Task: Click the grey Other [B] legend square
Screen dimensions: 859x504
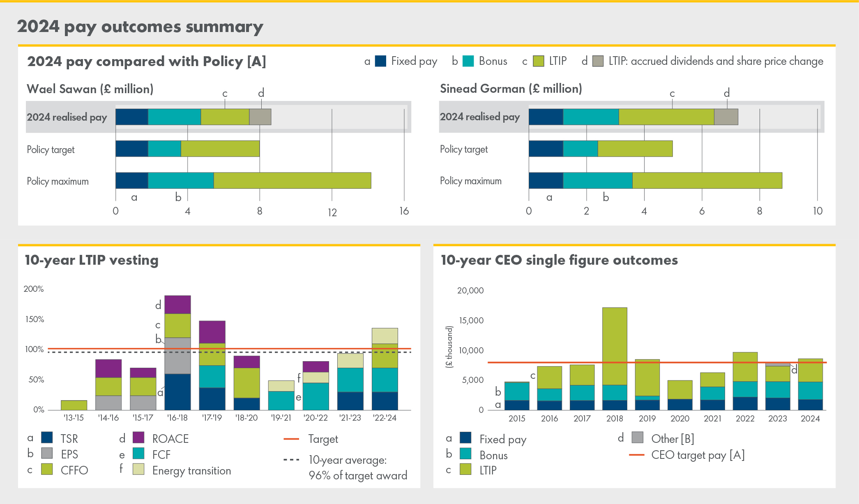Action: [637, 438]
